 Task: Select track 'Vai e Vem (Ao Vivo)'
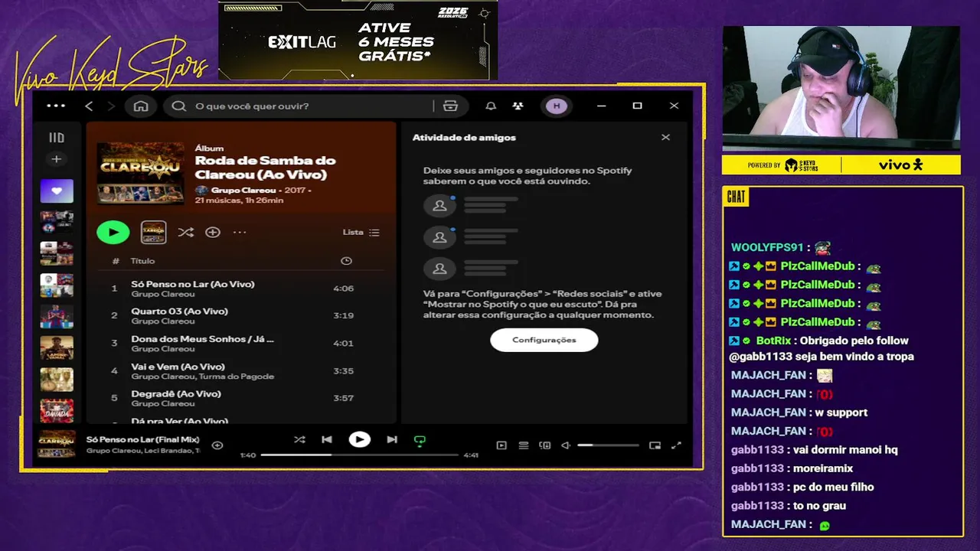point(178,367)
